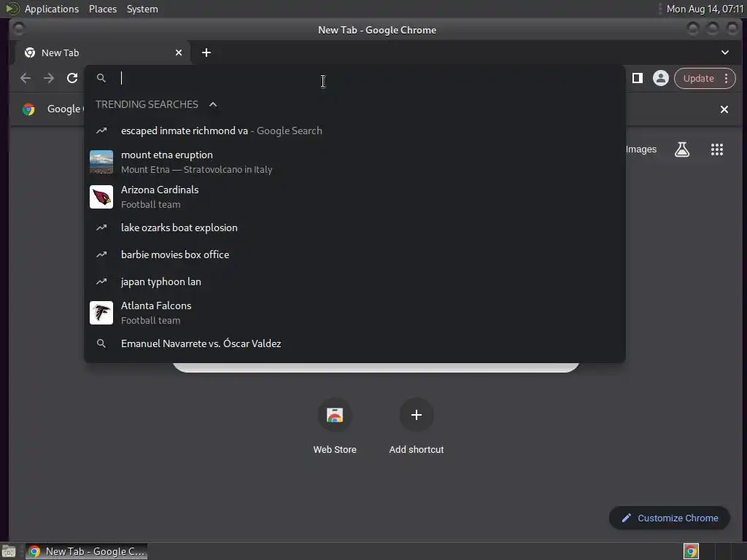Open the Web Store shortcut
747x560 pixels.
coord(335,425)
